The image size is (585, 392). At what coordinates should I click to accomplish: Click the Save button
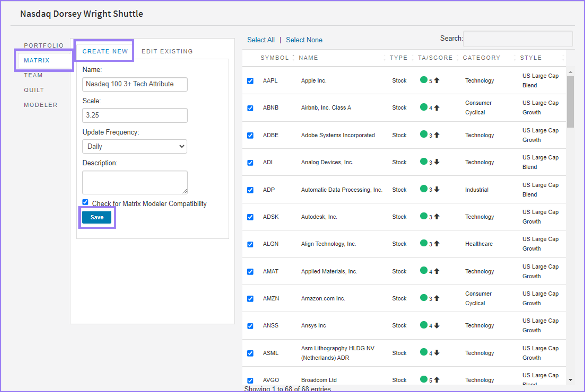(x=97, y=217)
